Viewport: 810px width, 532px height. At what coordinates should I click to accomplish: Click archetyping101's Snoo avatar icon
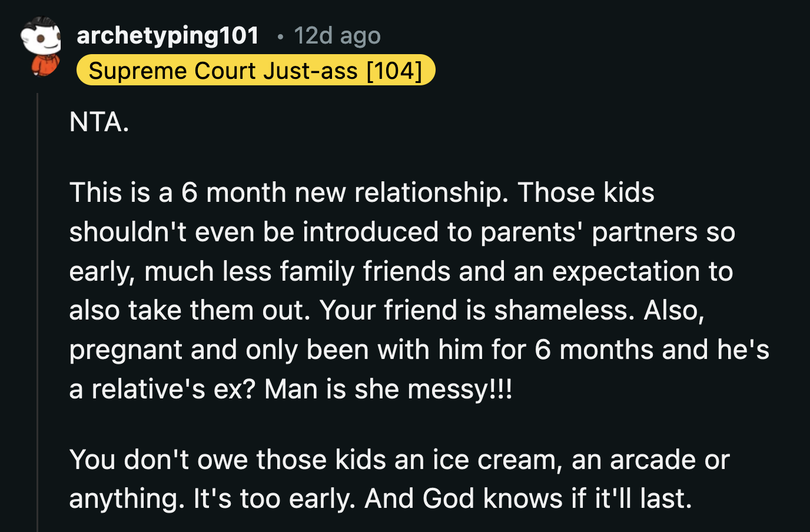(x=40, y=47)
